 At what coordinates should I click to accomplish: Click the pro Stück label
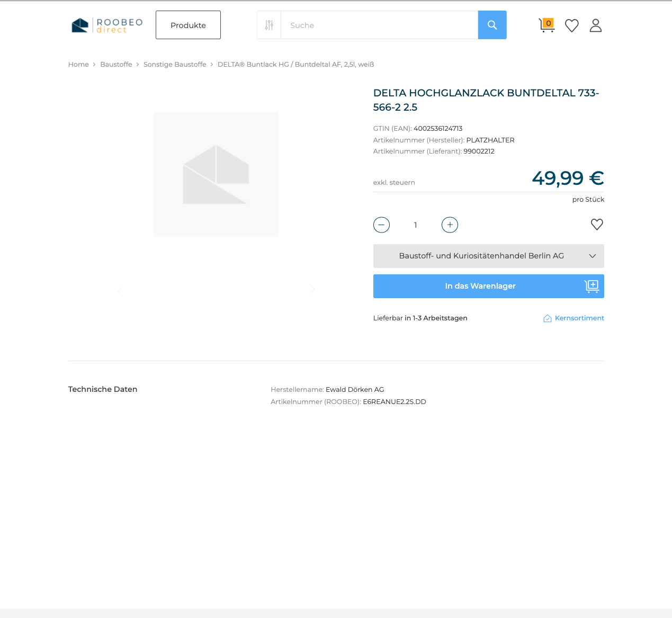coord(588,200)
